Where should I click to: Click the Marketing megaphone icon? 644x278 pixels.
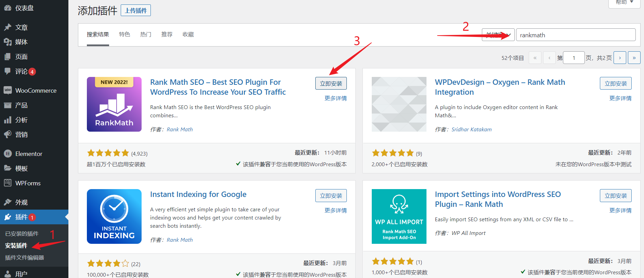click(x=8, y=134)
